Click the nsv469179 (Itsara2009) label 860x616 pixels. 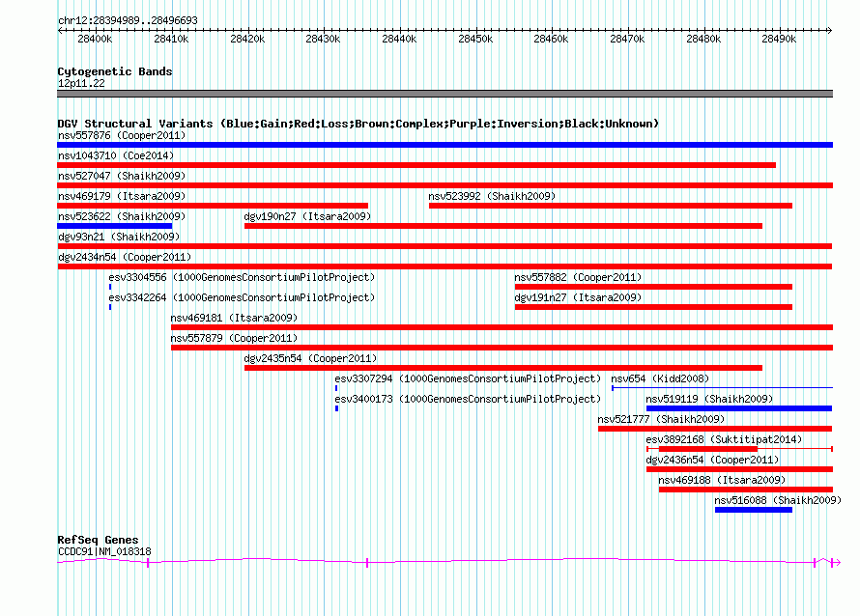click(122, 196)
